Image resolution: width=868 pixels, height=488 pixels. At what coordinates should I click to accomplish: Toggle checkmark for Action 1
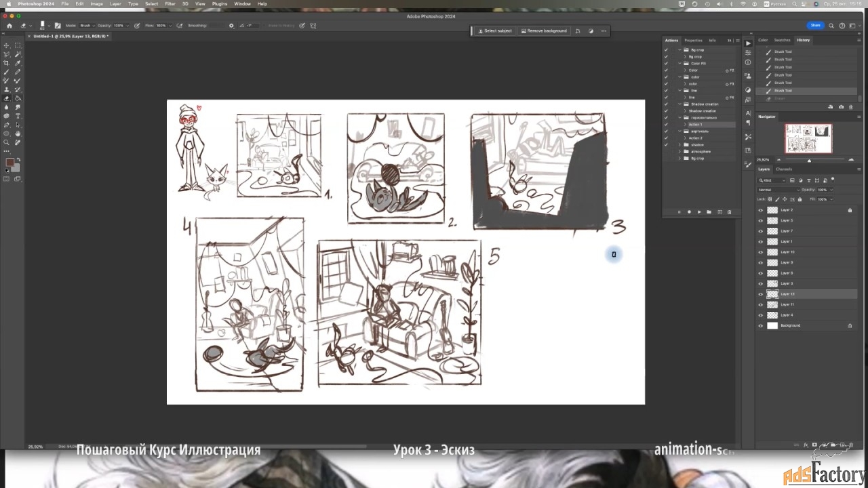point(666,124)
